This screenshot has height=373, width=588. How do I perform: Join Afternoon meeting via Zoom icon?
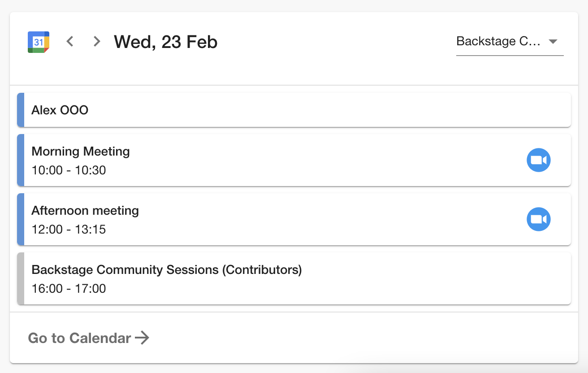pyautogui.click(x=538, y=219)
